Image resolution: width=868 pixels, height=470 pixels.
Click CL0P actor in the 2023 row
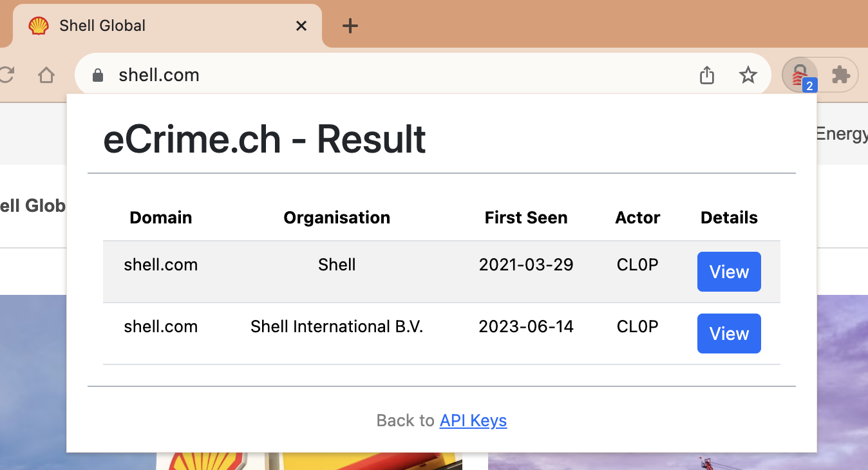click(x=637, y=326)
